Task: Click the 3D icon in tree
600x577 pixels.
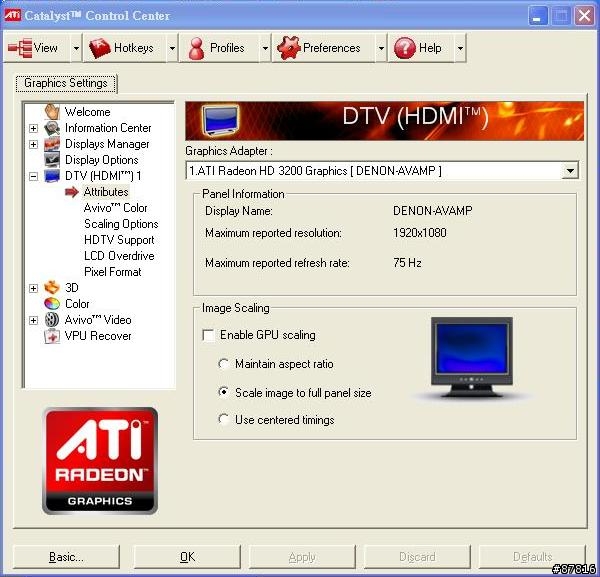Action: [x=52, y=288]
